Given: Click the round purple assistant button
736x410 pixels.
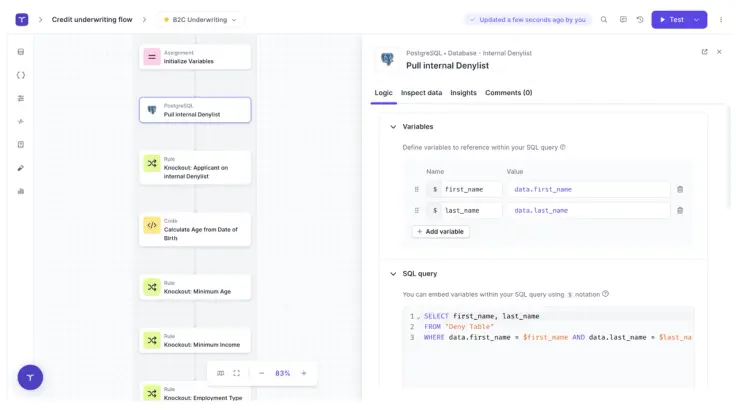Looking at the screenshot, I should 30,377.
